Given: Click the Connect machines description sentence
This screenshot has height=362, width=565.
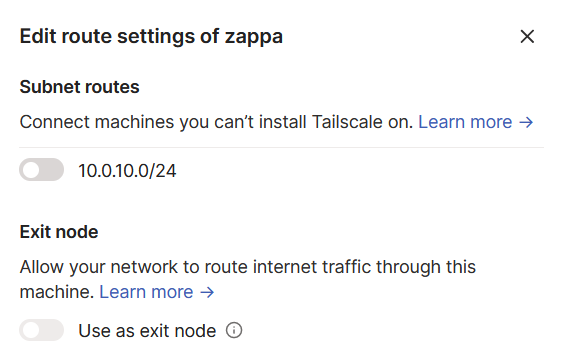Looking at the screenshot, I should point(216,122).
